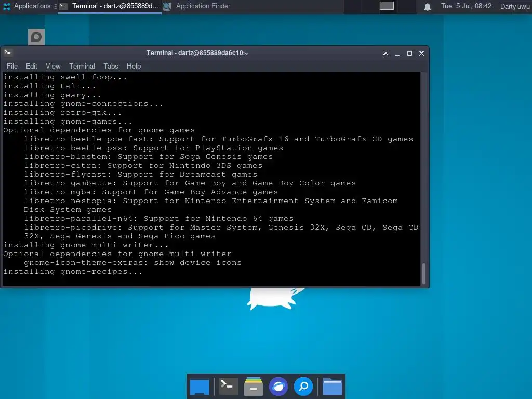Open the Help menu in Terminal
The width and height of the screenshot is (532, 399).
[134, 66]
